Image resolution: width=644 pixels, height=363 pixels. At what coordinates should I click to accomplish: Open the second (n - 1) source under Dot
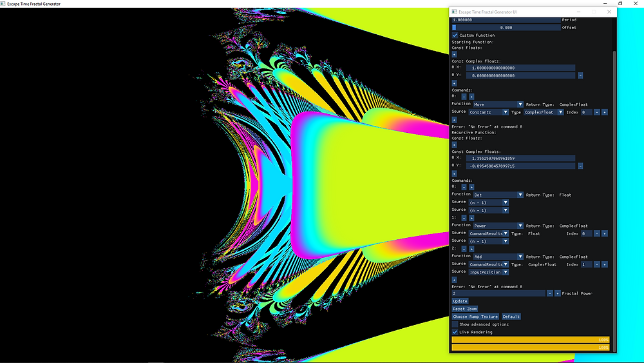point(489,210)
